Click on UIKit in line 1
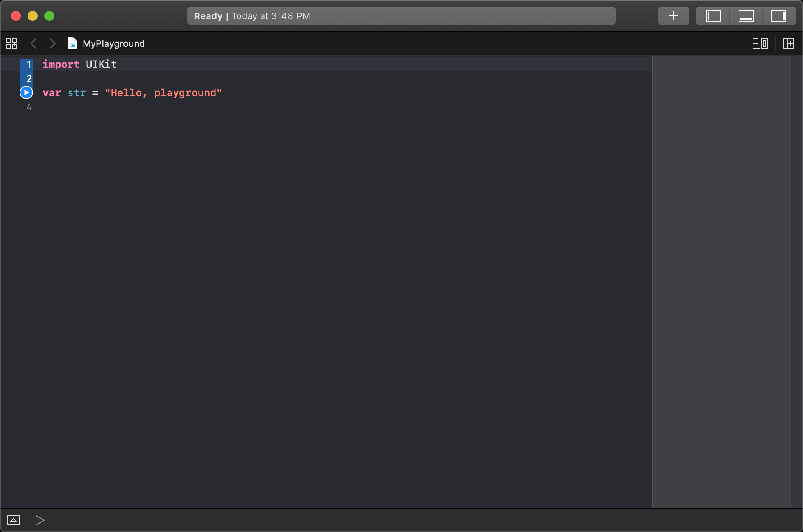Viewport: 803px width, 532px height. coord(101,64)
